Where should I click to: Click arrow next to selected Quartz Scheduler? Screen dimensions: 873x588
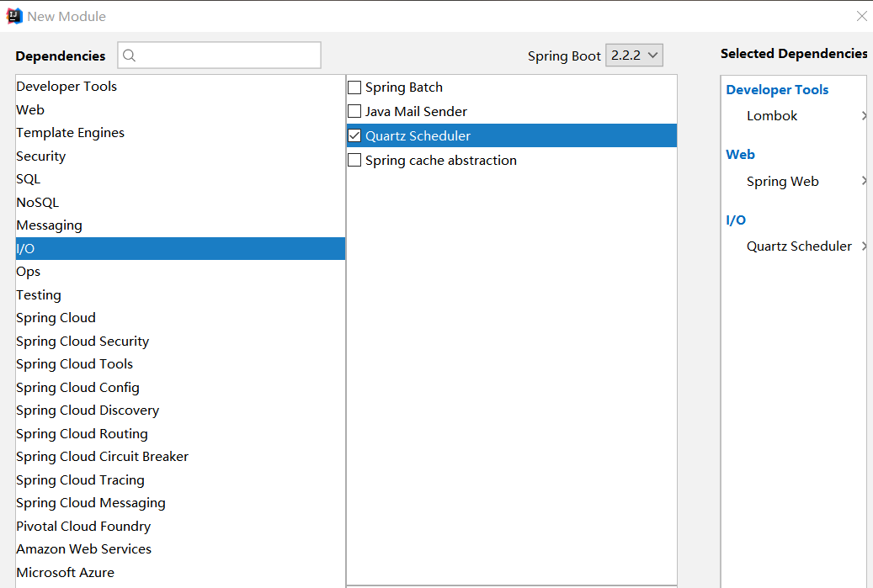click(x=864, y=246)
